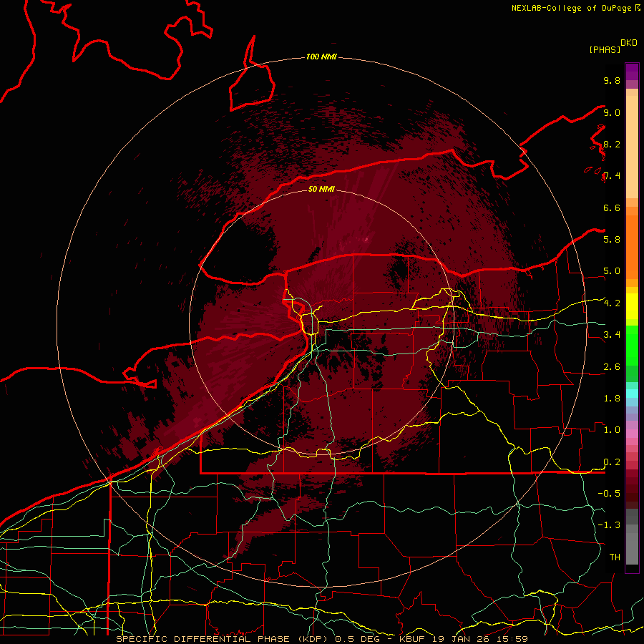Pick the yellow segment of the color bar
This screenshot has height=644, width=644.
coord(632,306)
